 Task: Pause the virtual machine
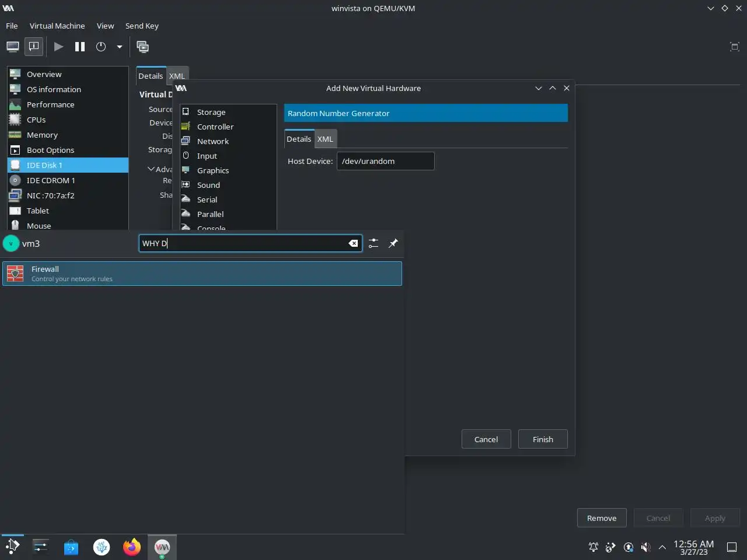80,47
